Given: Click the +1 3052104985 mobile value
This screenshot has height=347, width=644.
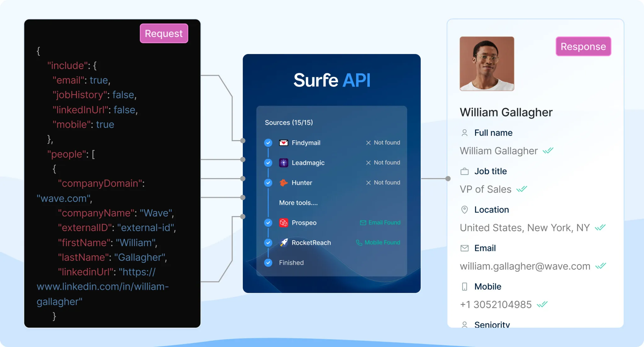Looking at the screenshot, I should (496, 304).
